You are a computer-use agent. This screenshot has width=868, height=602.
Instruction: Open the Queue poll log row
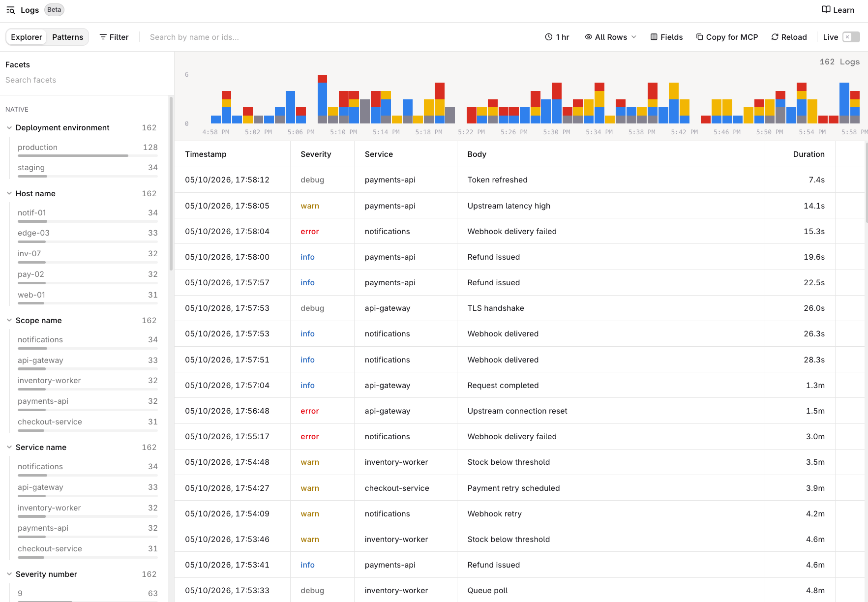coord(519,591)
